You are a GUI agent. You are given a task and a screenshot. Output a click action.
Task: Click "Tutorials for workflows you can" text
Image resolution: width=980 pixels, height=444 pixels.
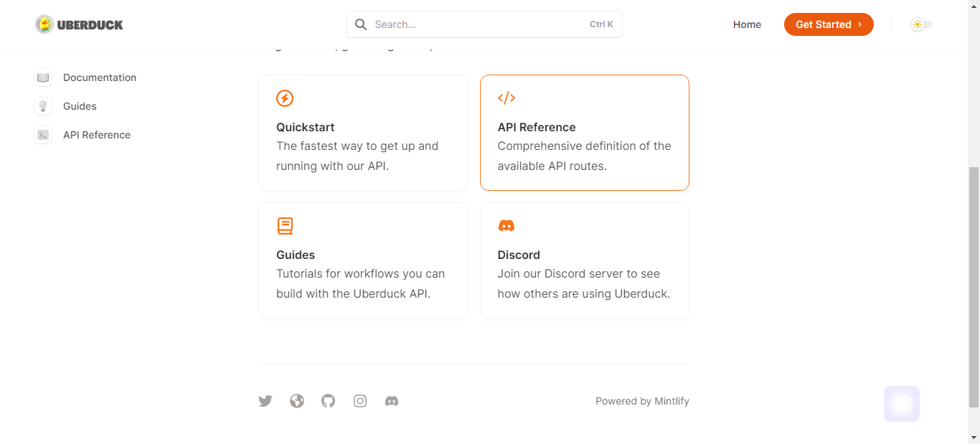[361, 273]
